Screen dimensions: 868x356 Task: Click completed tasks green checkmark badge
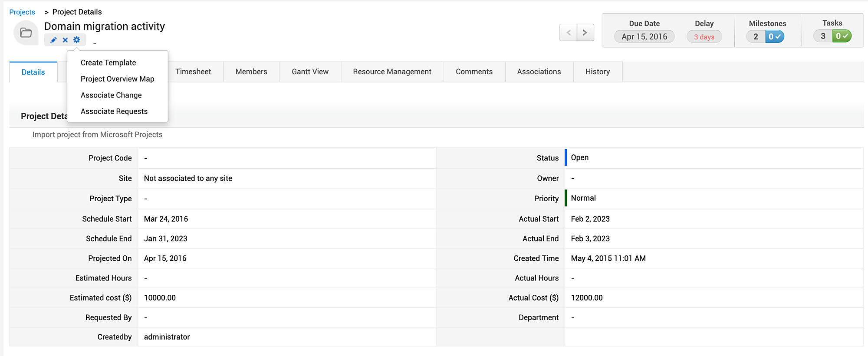coord(842,36)
